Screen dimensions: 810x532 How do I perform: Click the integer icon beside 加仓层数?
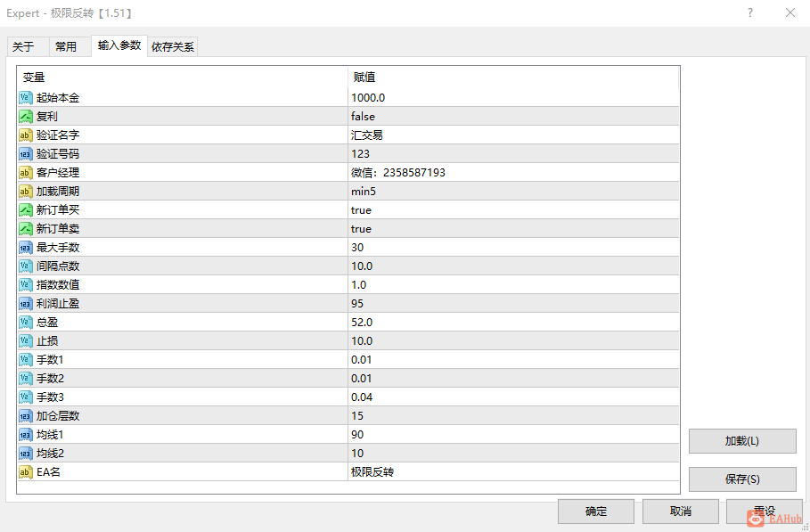coord(26,416)
